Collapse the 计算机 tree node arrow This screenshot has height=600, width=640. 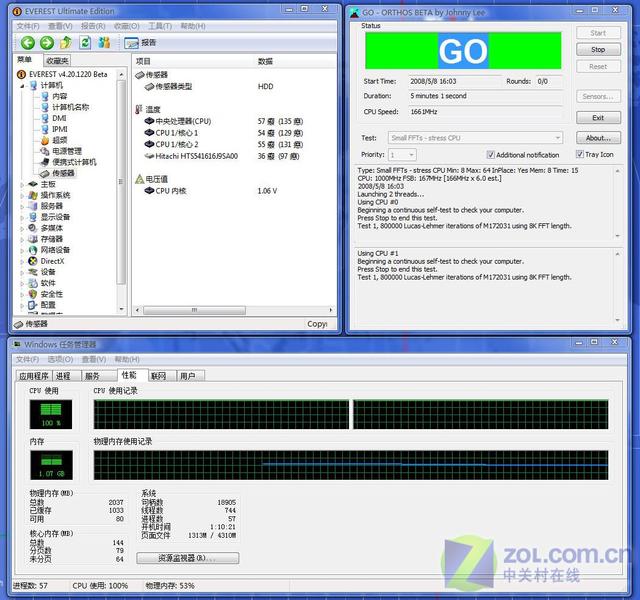(23, 86)
